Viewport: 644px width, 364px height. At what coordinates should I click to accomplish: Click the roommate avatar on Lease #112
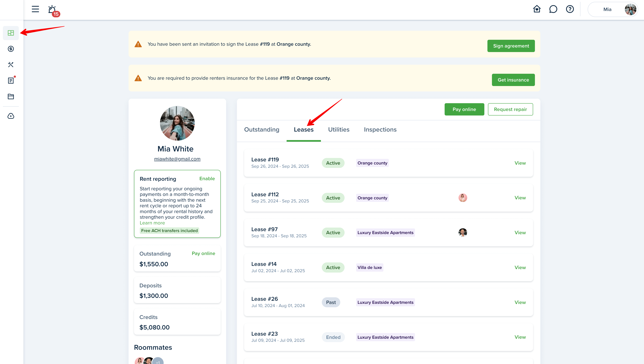463,198
